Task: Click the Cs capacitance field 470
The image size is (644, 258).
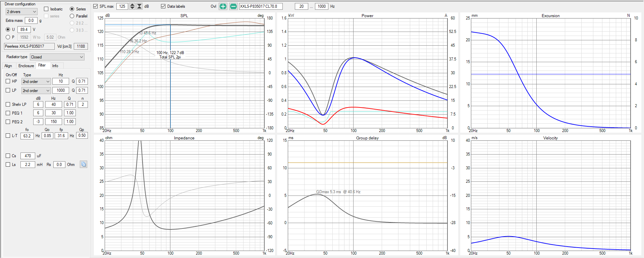Action: [x=28, y=156]
